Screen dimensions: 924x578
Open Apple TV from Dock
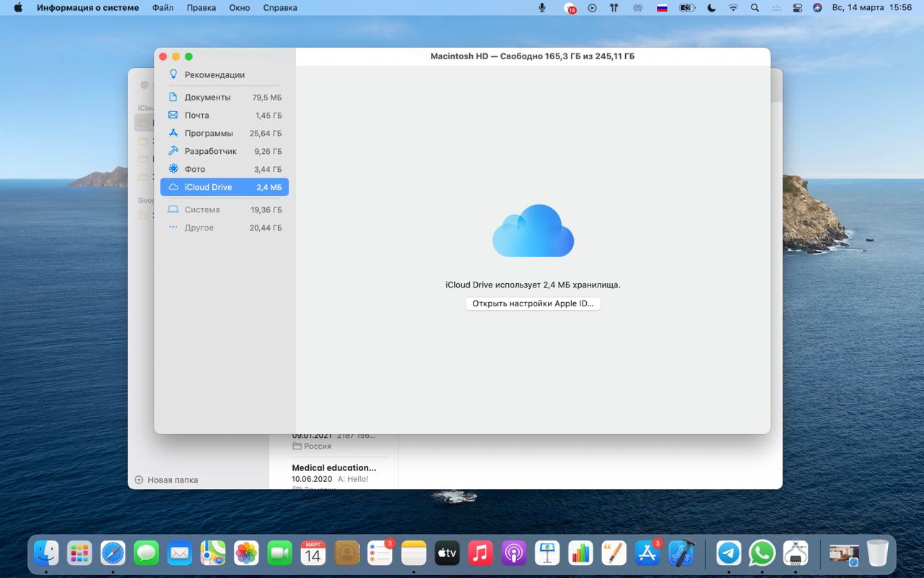448,553
